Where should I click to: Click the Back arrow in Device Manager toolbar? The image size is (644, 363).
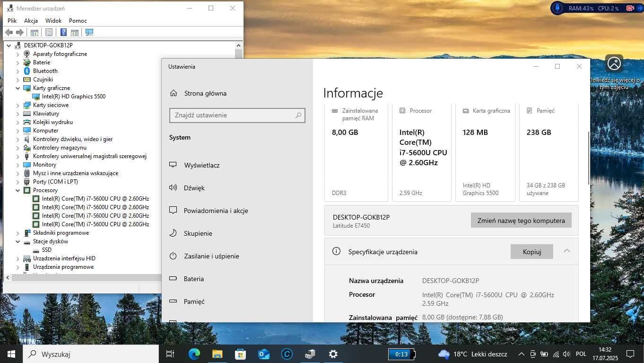[x=9, y=32]
